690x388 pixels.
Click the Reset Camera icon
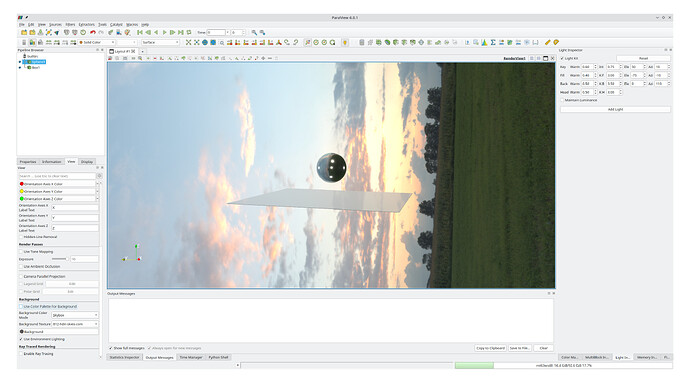188,42
